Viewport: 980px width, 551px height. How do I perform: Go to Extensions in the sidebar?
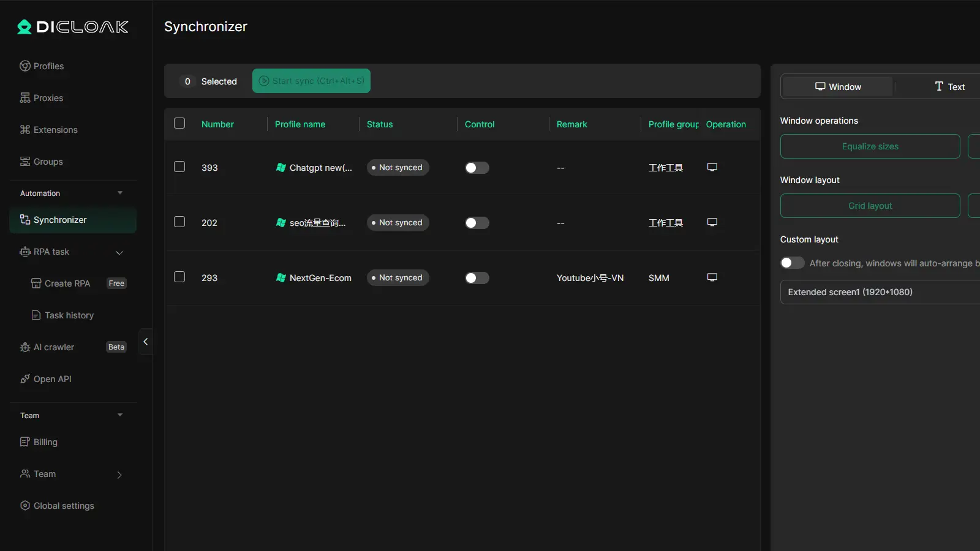(55, 130)
